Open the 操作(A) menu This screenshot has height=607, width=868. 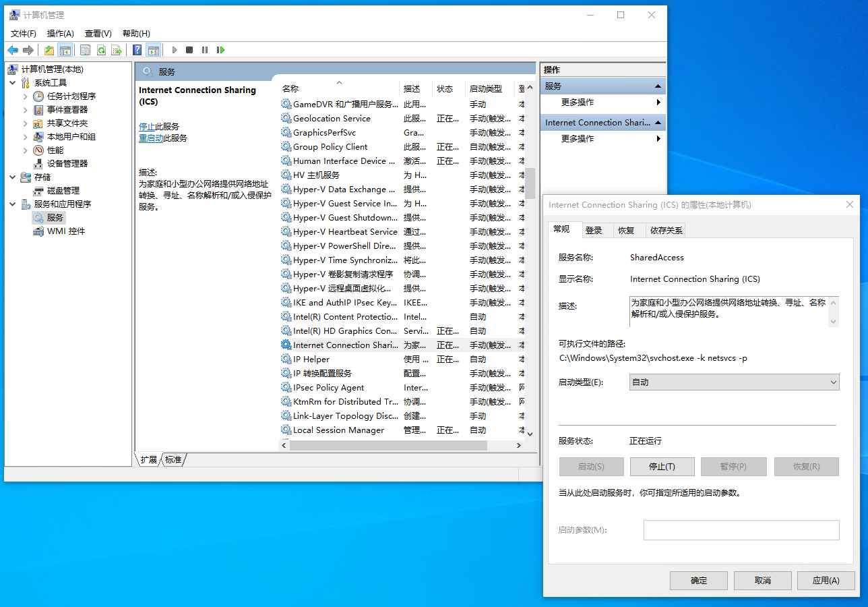[60, 33]
